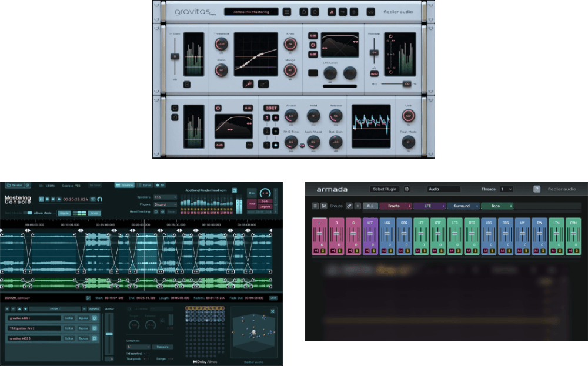Switch to the Timeline tab

125,185
